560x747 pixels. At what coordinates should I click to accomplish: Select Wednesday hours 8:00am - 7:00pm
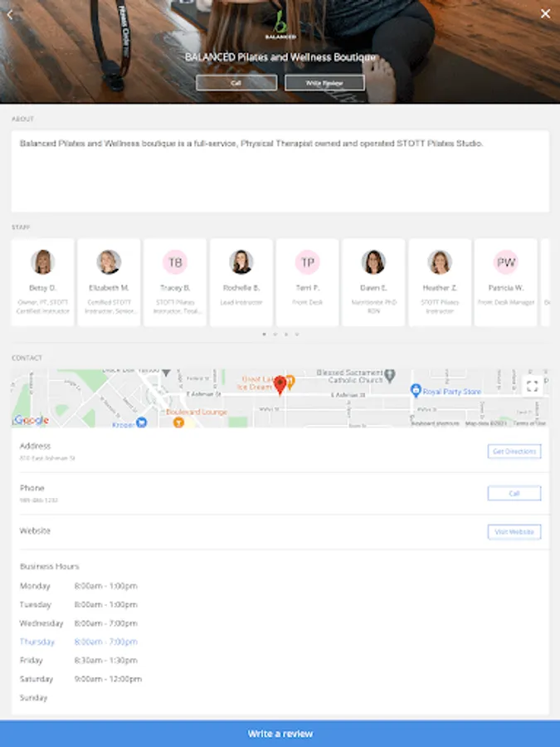pos(105,623)
